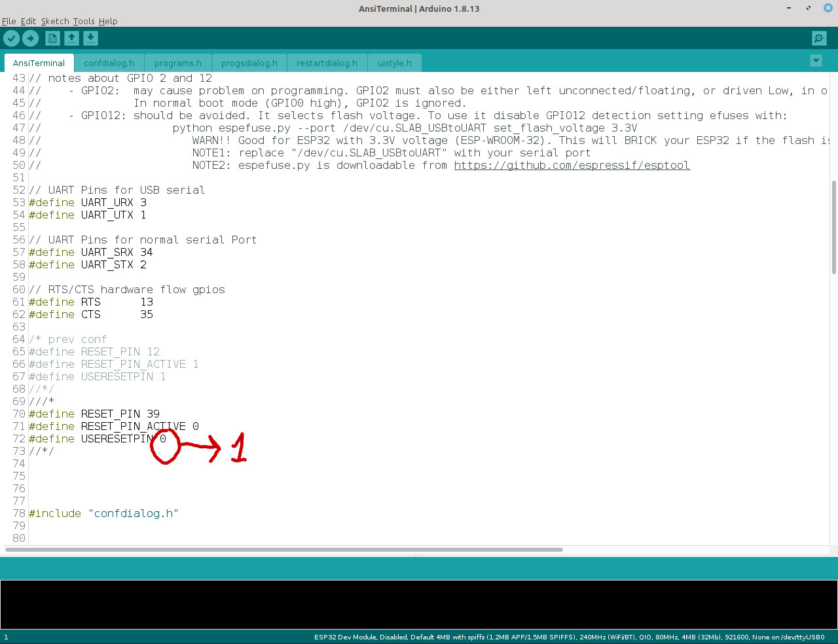The width and height of the screenshot is (838, 644).
Task: Click the line '#define UART_URX 3'
Action: coord(88,202)
